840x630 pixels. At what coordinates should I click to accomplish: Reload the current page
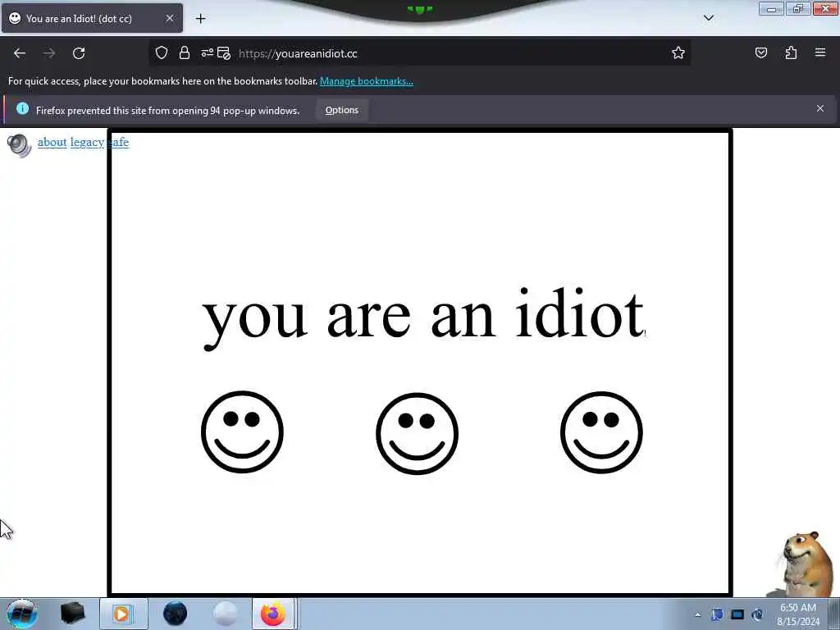coord(79,53)
